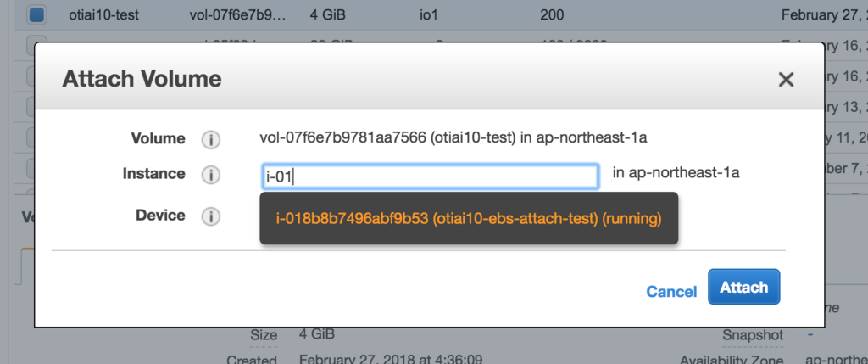Screen dimensions: 868x364
Task: Click the Snapshot dash value in details
Action: coord(810,334)
